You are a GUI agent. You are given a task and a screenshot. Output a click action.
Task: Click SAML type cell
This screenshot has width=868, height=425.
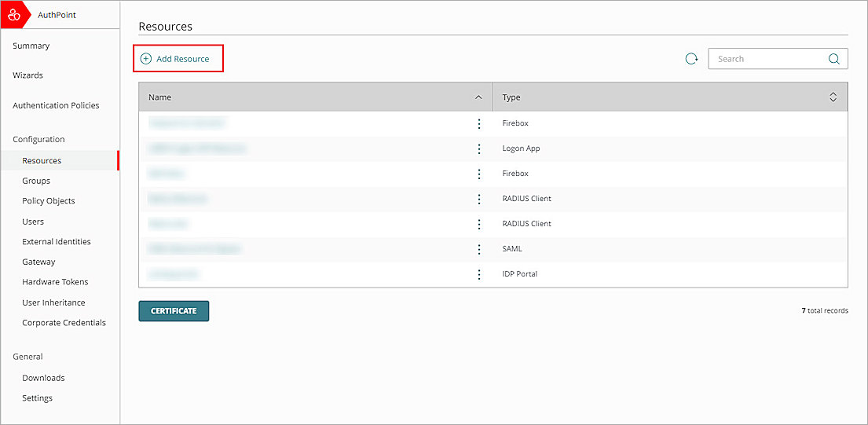pyautogui.click(x=512, y=249)
